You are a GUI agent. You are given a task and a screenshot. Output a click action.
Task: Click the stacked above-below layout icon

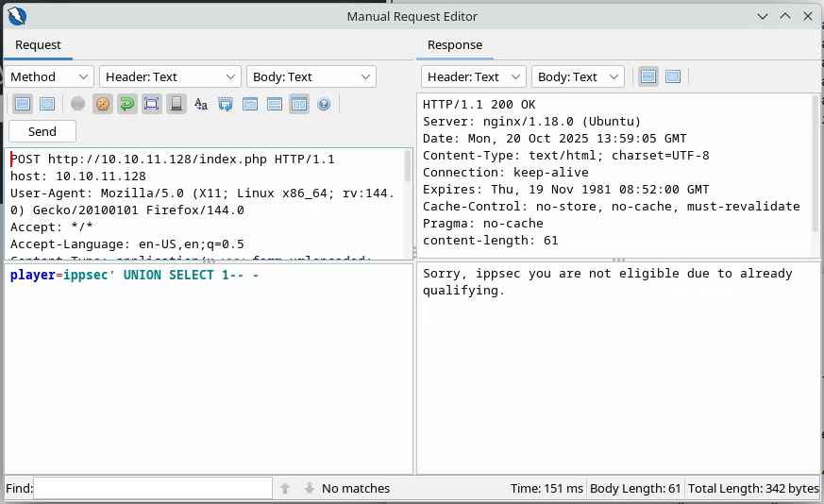pyautogui.click(x=274, y=104)
